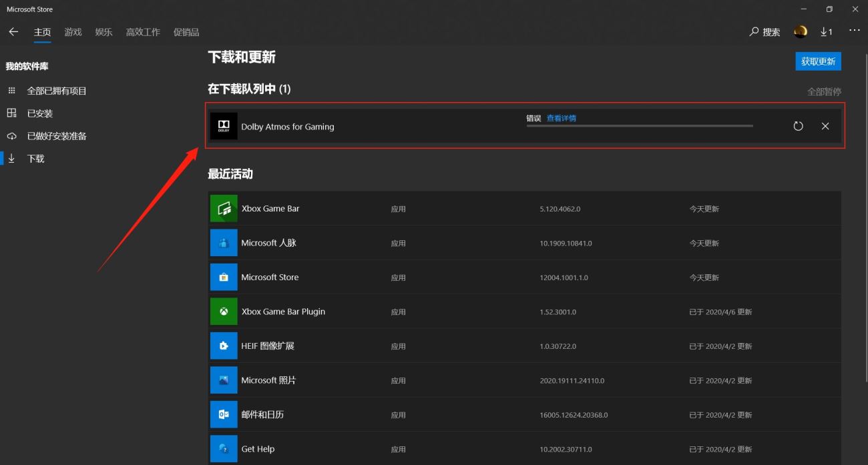This screenshot has height=465, width=868.
Task: Click 今天更新 in Xbox Game Bar row
Action: point(704,209)
